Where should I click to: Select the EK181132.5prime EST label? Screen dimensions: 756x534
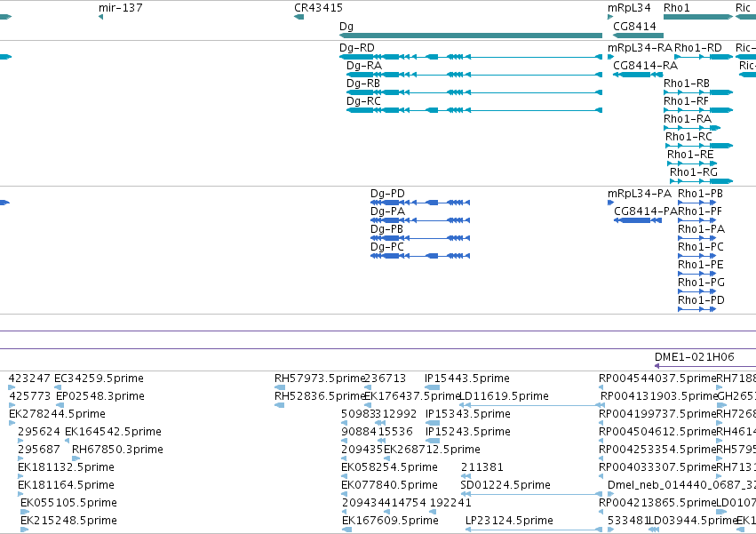pyautogui.click(x=66, y=468)
